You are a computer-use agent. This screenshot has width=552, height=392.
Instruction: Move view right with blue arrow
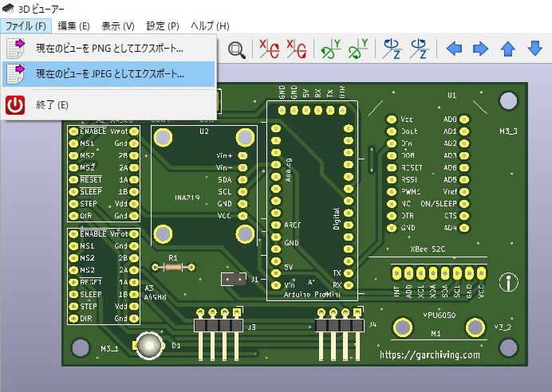coord(480,49)
